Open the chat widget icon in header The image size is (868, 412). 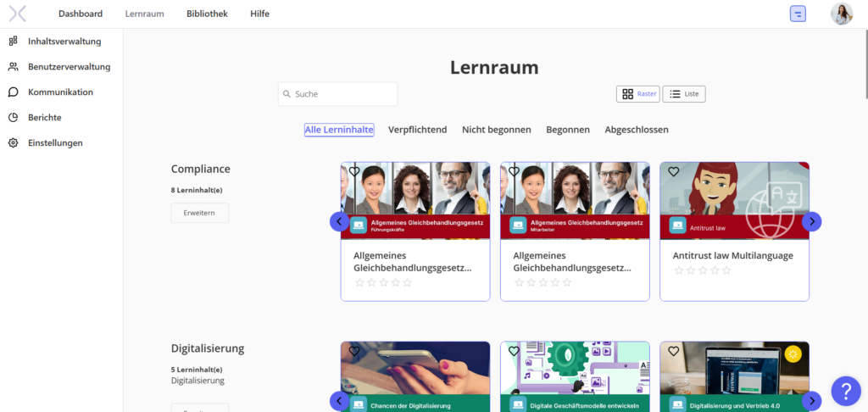click(x=798, y=14)
